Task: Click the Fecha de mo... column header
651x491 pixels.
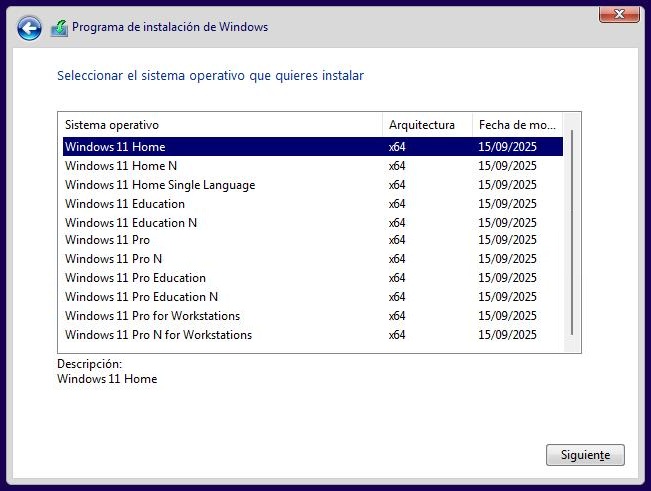Action: coord(517,125)
